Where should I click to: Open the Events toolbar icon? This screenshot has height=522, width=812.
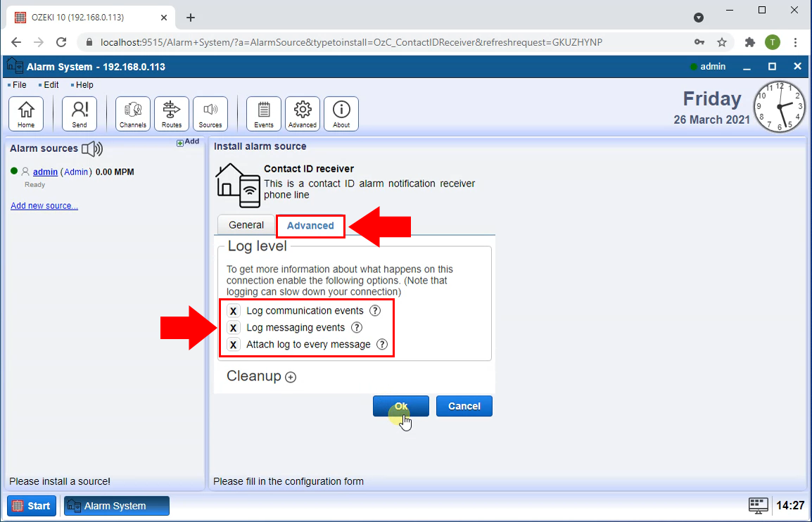(264, 114)
